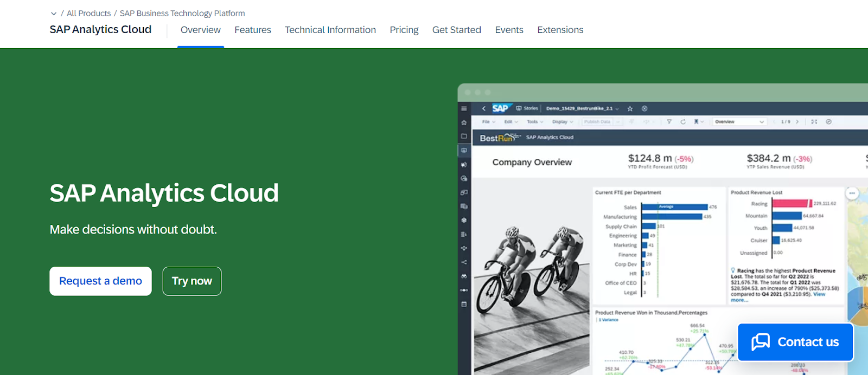Click the Contact us button
Screen dimensions: 868x375
point(795,342)
